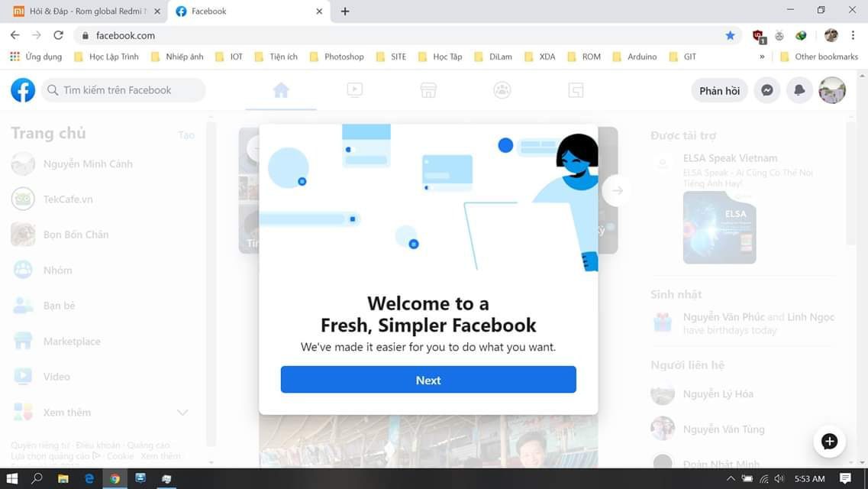The height and width of the screenshot is (489, 868).
Task: Open Nguyễn Văn Phúc birthday link
Action: click(724, 317)
